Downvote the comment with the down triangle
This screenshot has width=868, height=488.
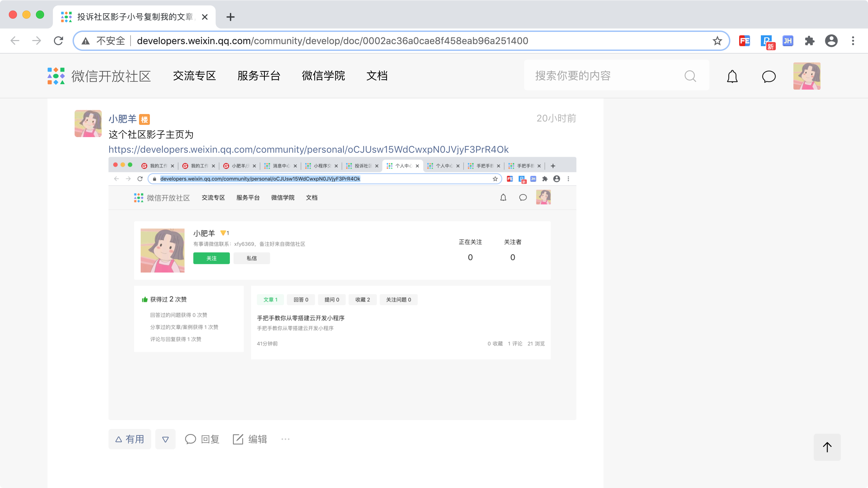coord(165,439)
